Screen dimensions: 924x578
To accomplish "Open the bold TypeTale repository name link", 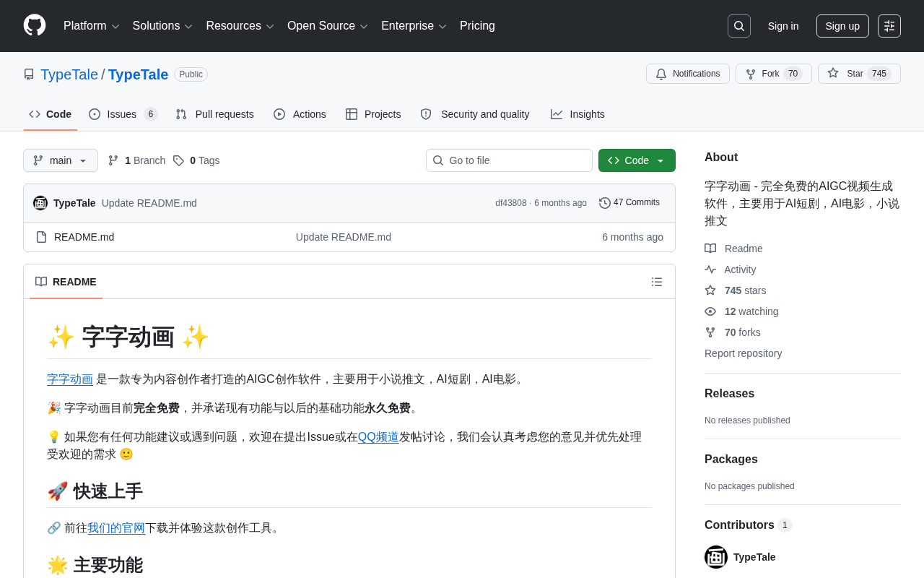I will (138, 74).
